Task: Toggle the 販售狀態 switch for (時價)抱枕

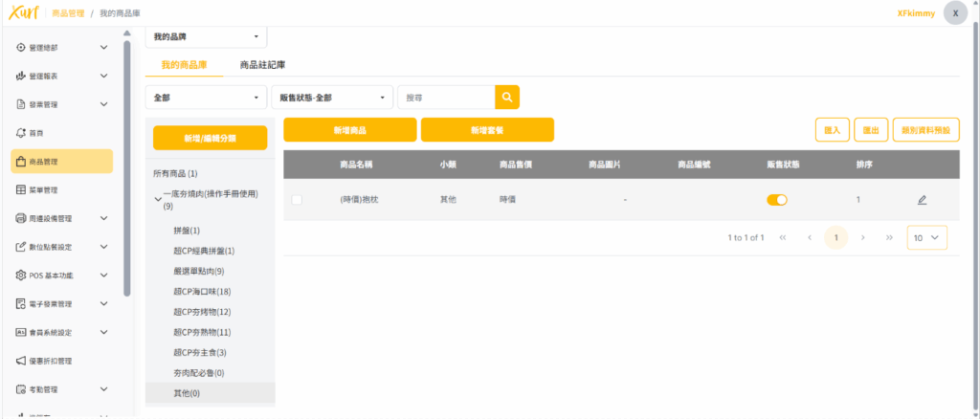Action: click(x=776, y=200)
